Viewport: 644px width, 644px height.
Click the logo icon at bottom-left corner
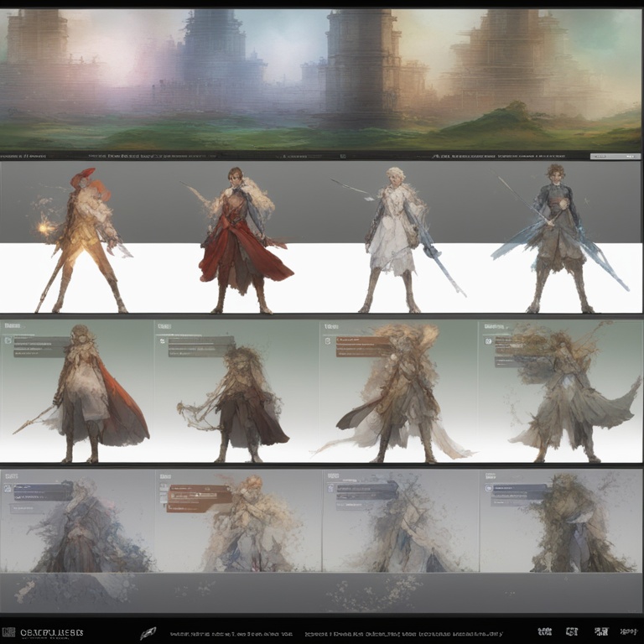tap(8, 633)
